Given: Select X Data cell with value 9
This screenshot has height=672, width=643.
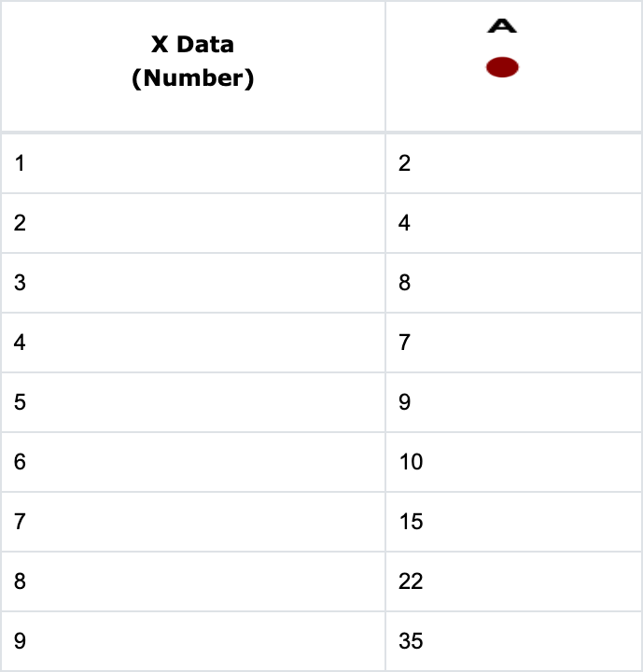Looking at the screenshot, I should point(192,641).
